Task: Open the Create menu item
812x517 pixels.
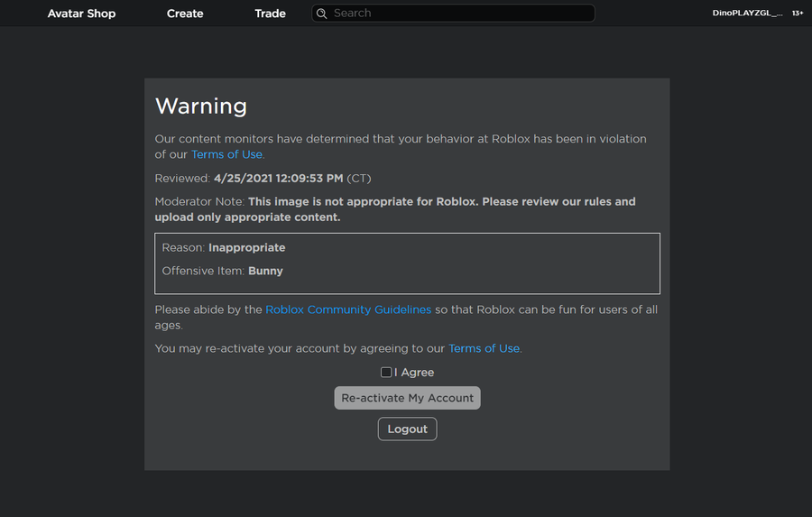Action: coord(185,14)
